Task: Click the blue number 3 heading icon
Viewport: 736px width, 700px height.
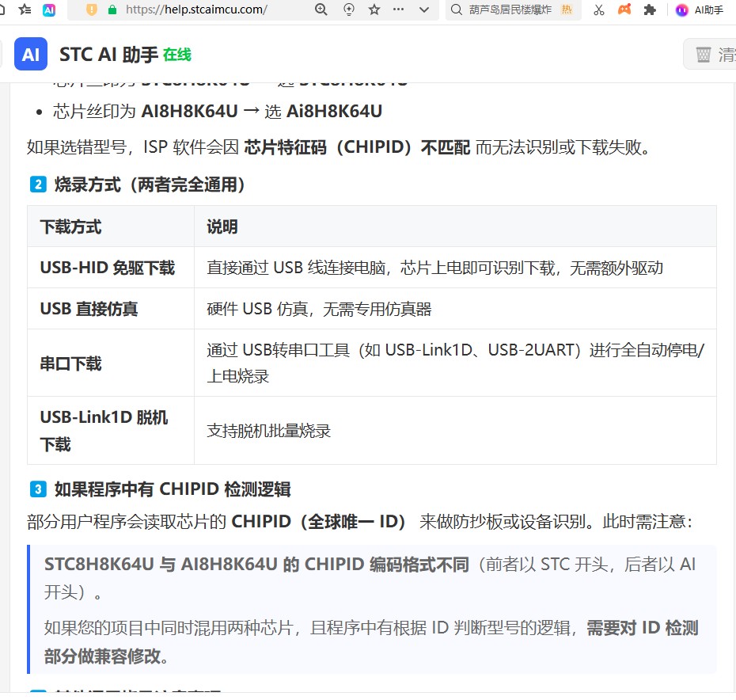Action: point(38,489)
